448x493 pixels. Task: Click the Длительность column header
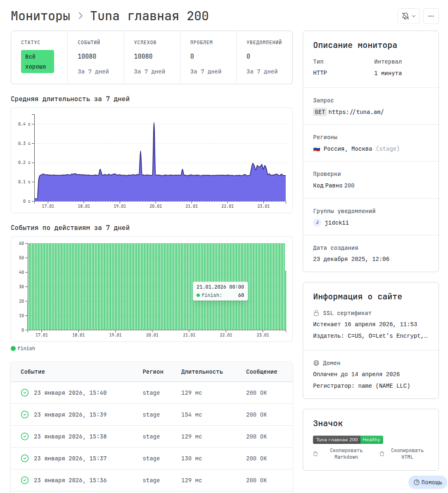coord(202,372)
